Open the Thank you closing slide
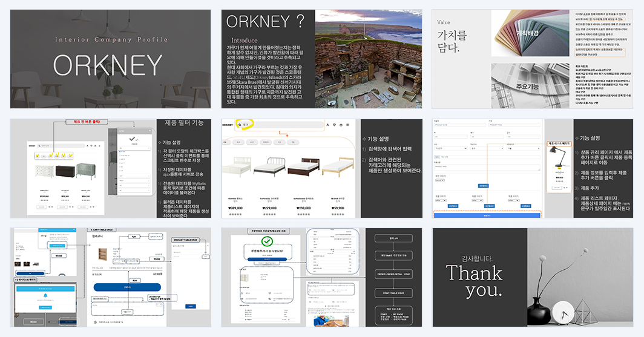 (x=533, y=278)
